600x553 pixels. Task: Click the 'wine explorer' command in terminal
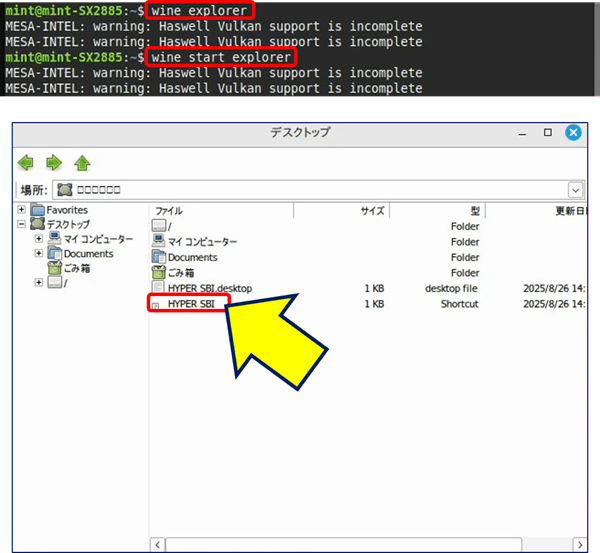coord(199,10)
